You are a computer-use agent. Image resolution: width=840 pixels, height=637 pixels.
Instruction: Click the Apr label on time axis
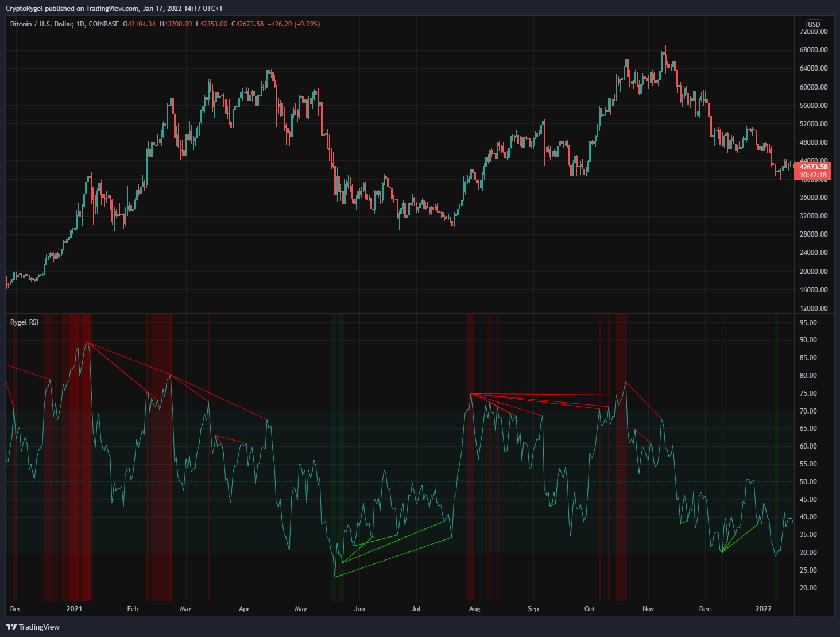[245, 609]
